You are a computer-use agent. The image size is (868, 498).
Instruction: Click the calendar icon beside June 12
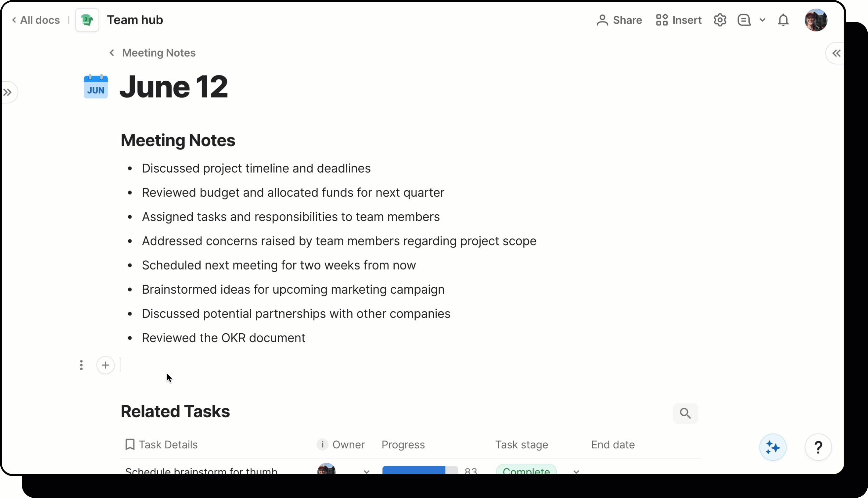pos(96,87)
